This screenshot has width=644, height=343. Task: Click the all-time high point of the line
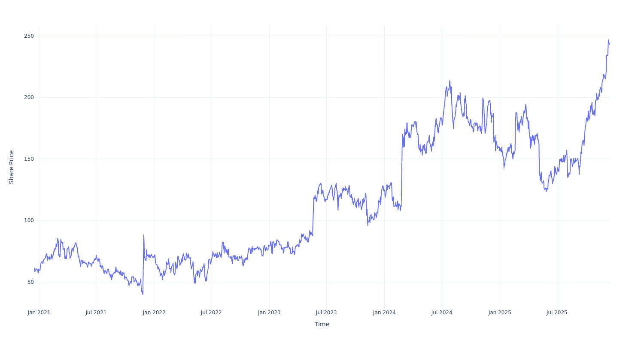[x=608, y=40]
